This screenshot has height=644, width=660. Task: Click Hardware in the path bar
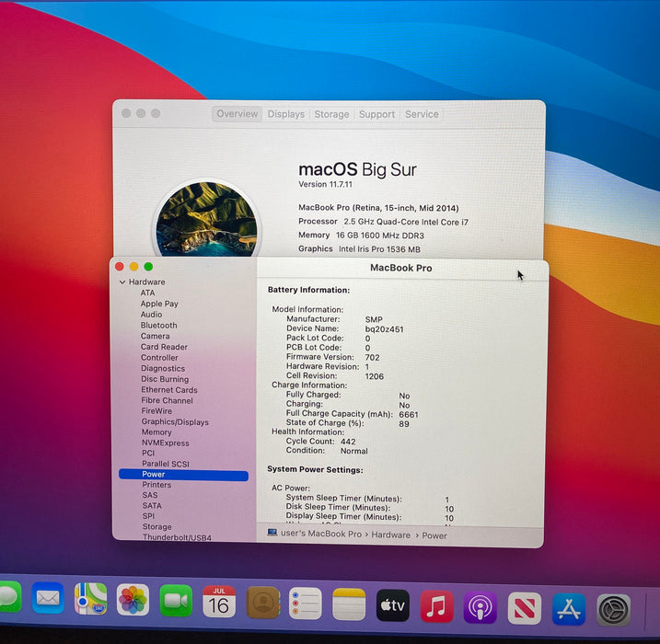390,535
